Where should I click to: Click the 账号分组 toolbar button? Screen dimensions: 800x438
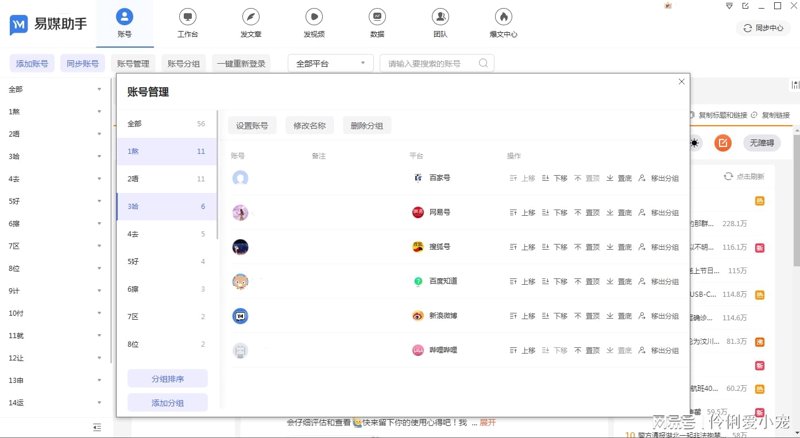(184, 63)
